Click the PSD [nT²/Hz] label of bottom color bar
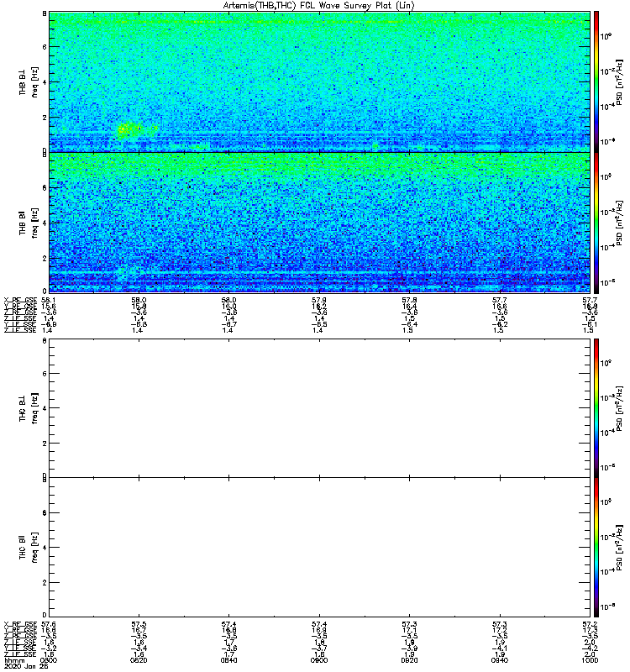The image size is (630, 672). [x=619, y=548]
